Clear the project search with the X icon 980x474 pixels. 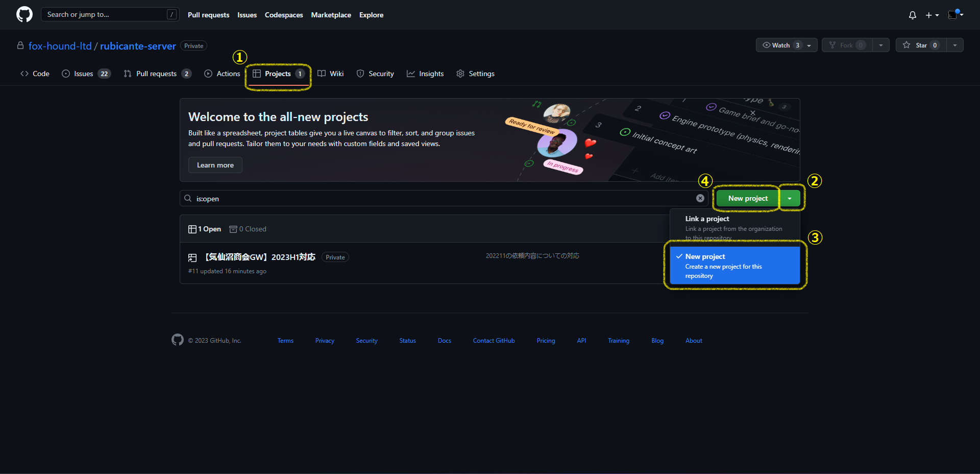(700, 198)
